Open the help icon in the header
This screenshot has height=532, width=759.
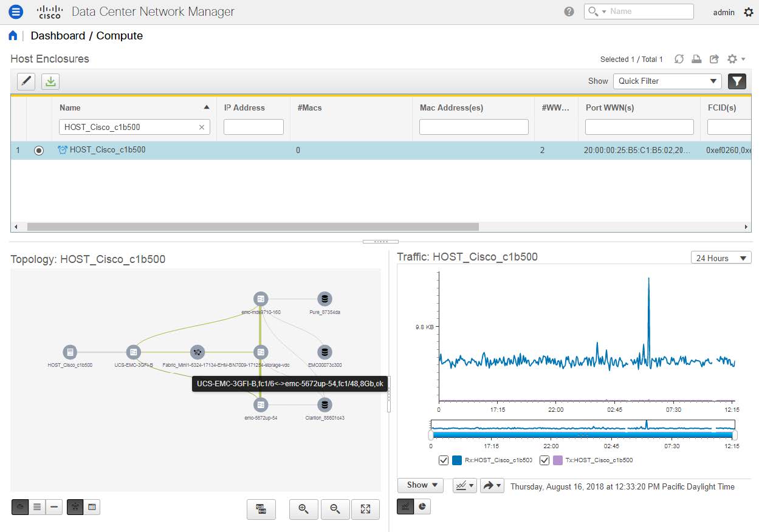click(x=568, y=11)
